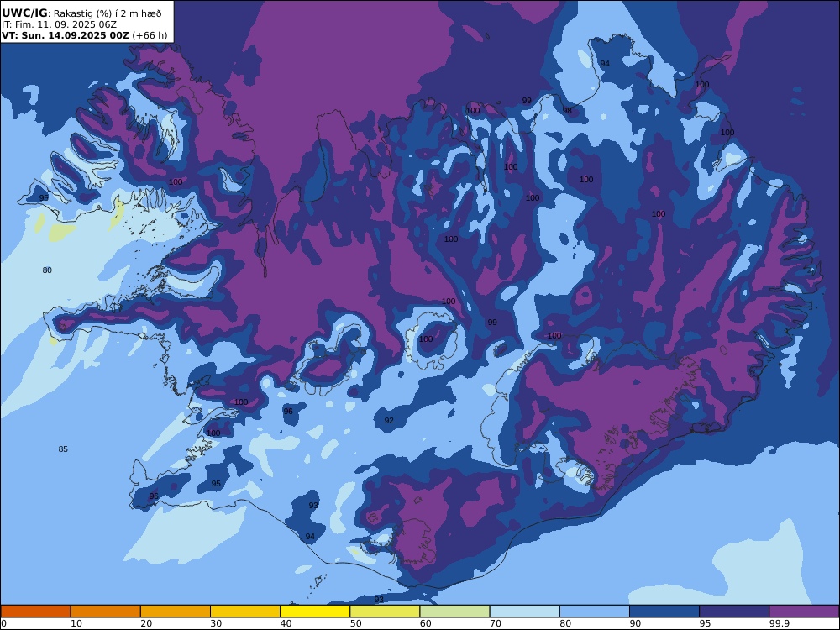840x630 pixels.
Task: Click the '85' humidity value on the map
Action: 63,449
